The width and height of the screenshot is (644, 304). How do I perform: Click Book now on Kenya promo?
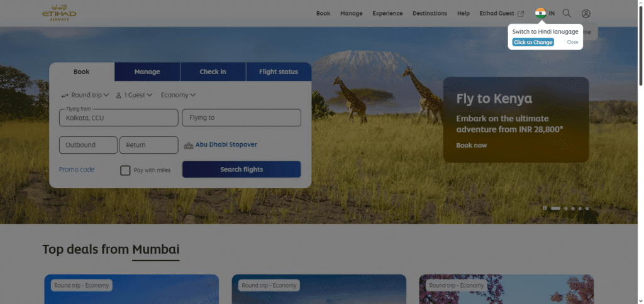[x=471, y=145]
